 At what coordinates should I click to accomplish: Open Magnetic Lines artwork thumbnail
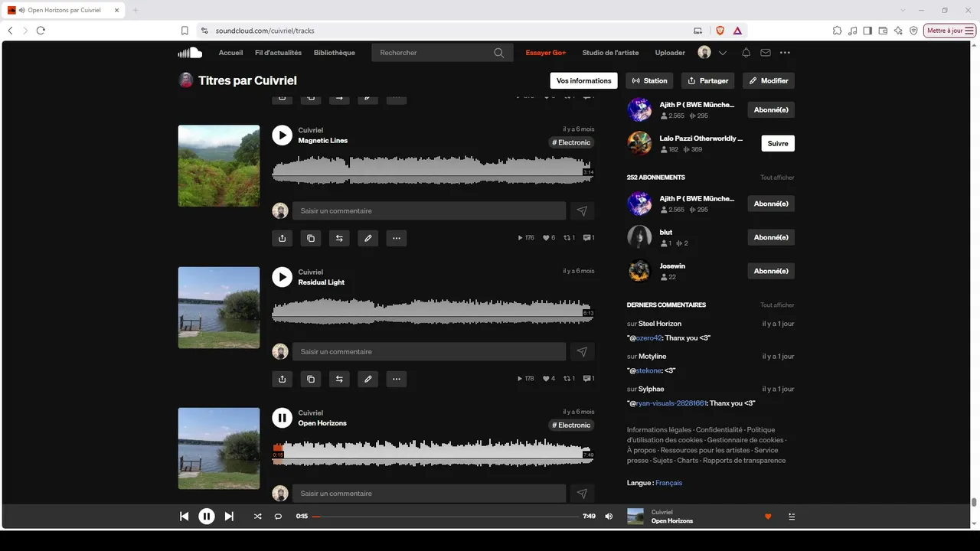click(x=219, y=166)
